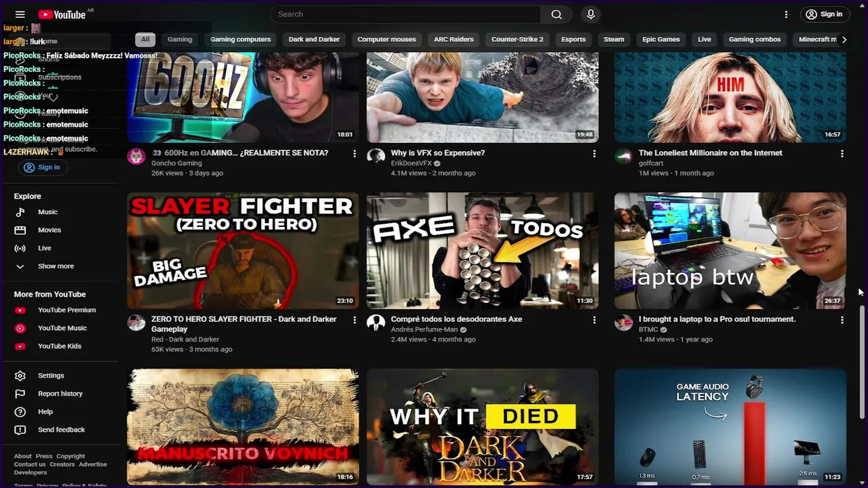Open golfcart channel avatar

pos(623,157)
